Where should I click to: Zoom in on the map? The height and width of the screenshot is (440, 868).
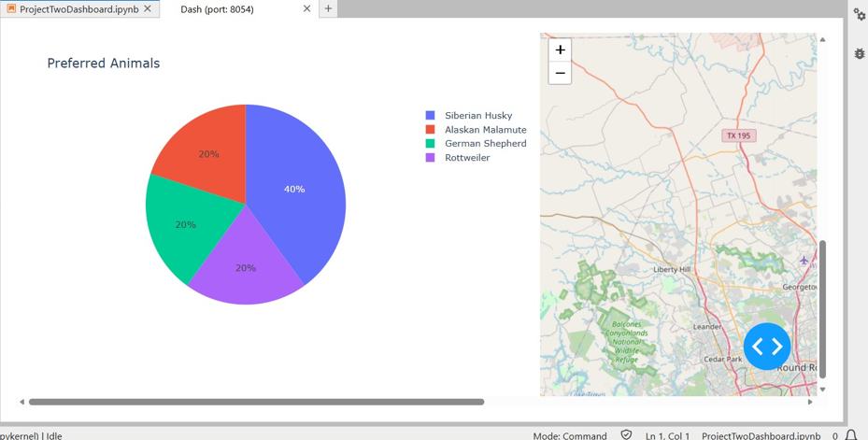tap(560, 50)
